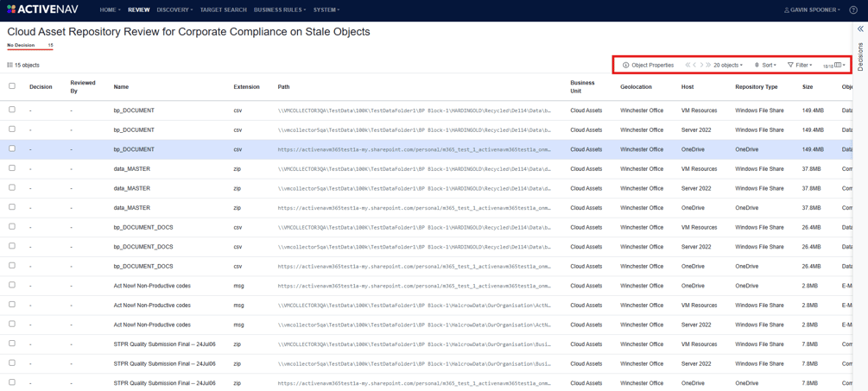
Task: Click bp_DOCUMENT_DOCS name on OneDrive row
Action: [143, 266]
